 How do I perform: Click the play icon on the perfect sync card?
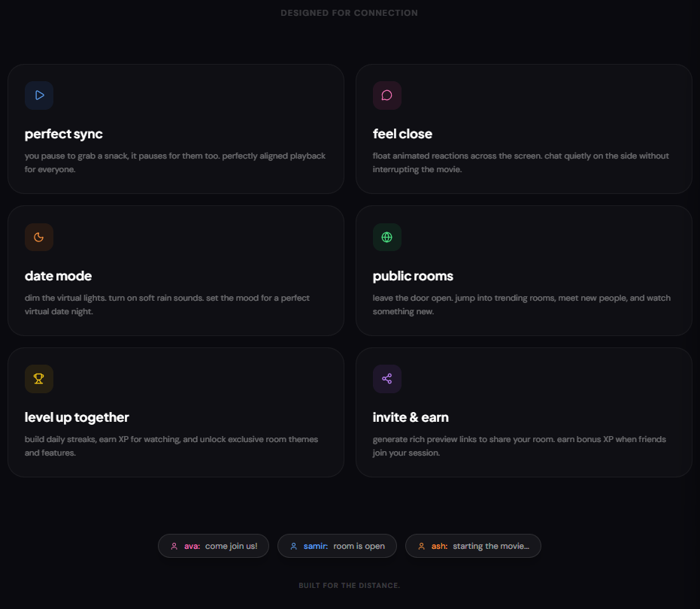(39, 95)
